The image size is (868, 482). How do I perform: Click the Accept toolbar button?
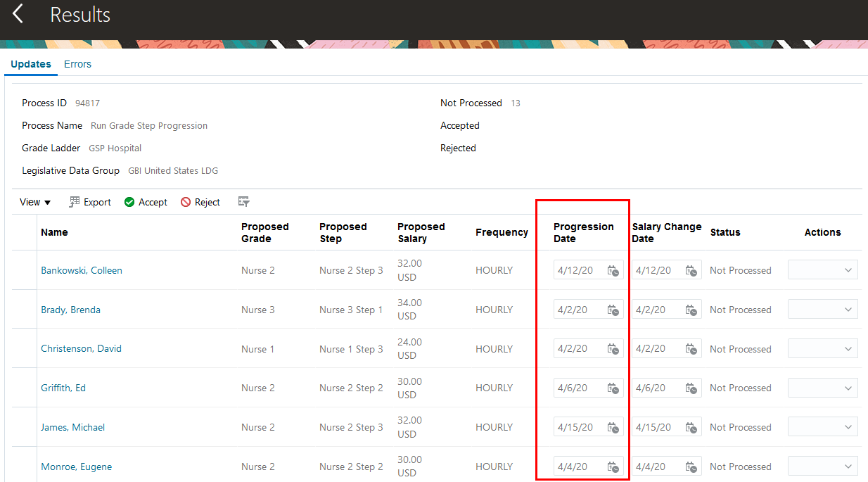tap(146, 202)
